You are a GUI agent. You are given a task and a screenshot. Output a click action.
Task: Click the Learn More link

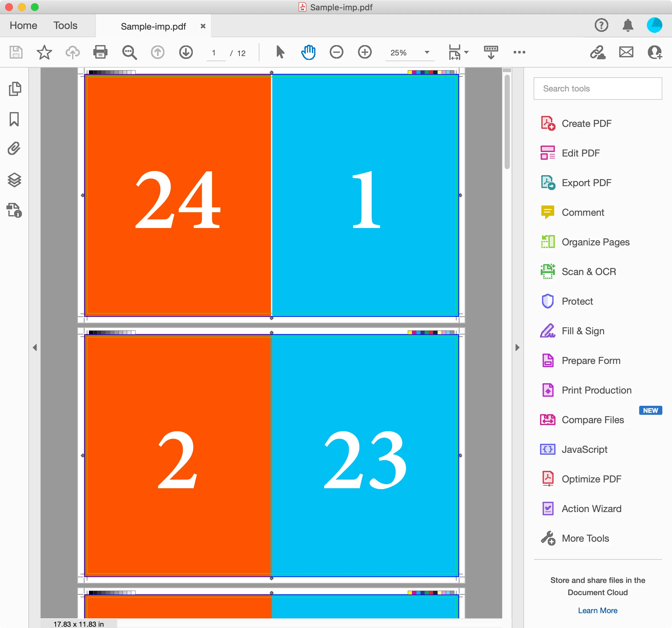coord(597,610)
